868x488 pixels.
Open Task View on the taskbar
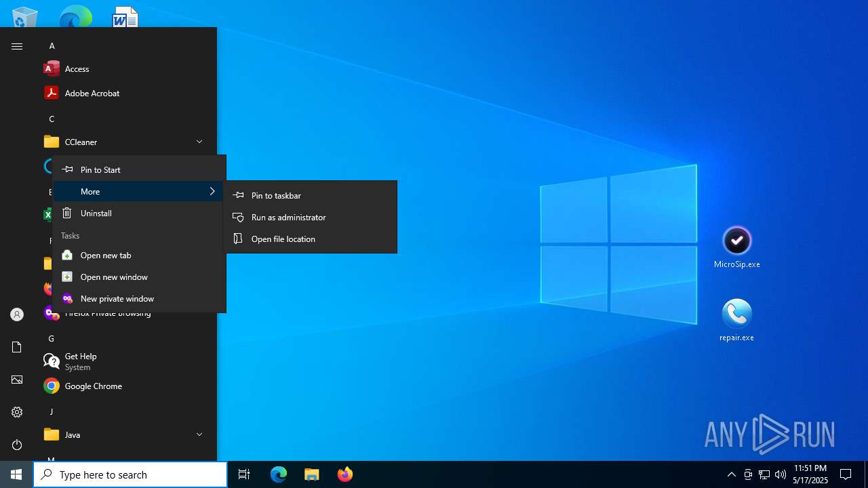[x=244, y=474]
